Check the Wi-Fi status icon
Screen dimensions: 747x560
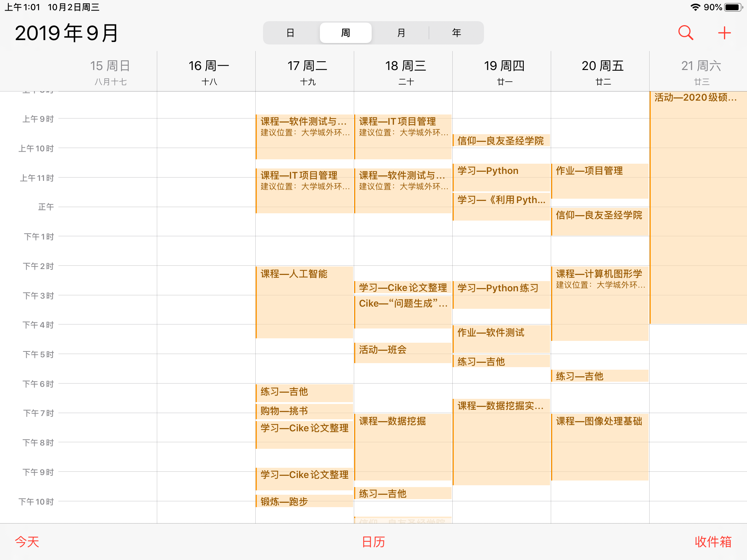[x=695, y=7]
